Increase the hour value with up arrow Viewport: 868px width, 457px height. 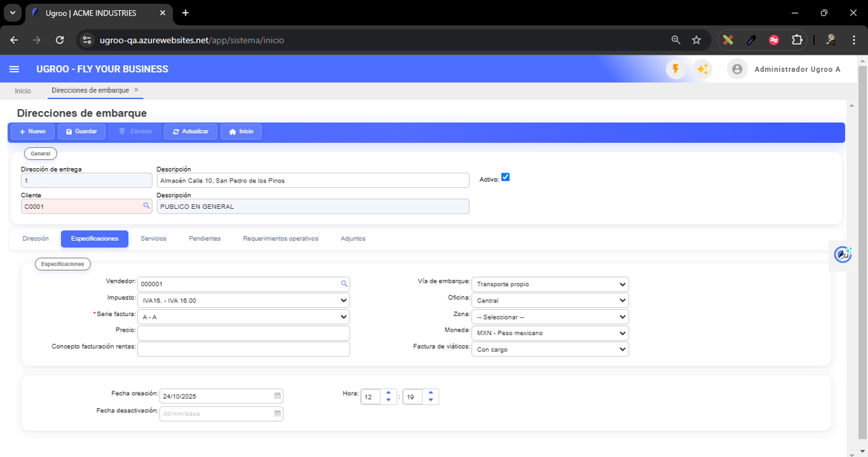pos(388,393)
